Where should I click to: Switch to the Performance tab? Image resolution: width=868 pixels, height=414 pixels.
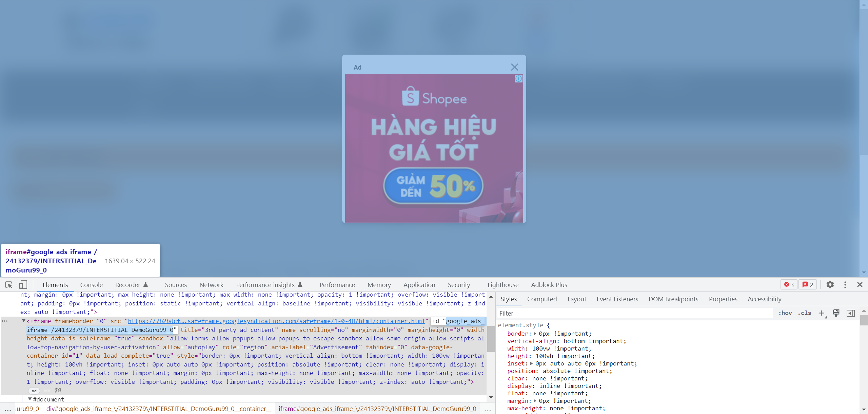coord(337,285)
